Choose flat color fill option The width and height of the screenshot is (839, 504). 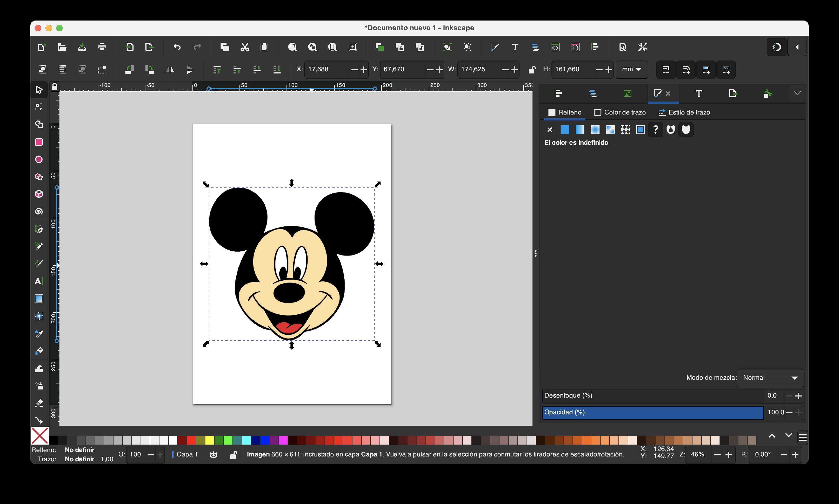565,130
